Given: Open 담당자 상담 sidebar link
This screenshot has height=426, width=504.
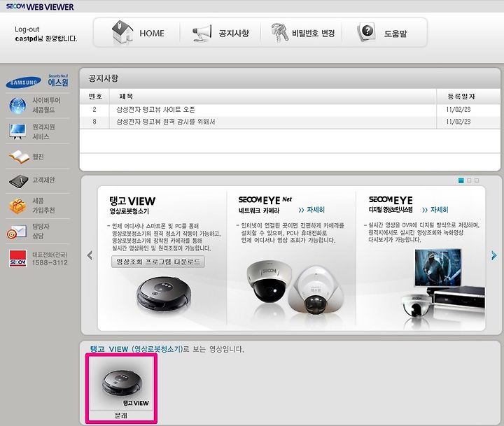Looking at the screenshot, I should (41, 231).
